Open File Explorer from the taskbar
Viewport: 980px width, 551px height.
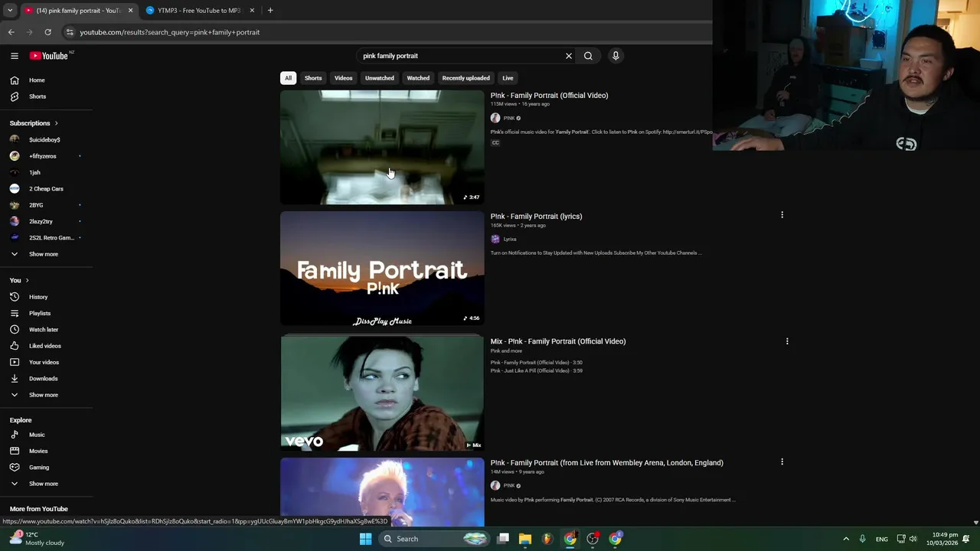pos(525,539)
